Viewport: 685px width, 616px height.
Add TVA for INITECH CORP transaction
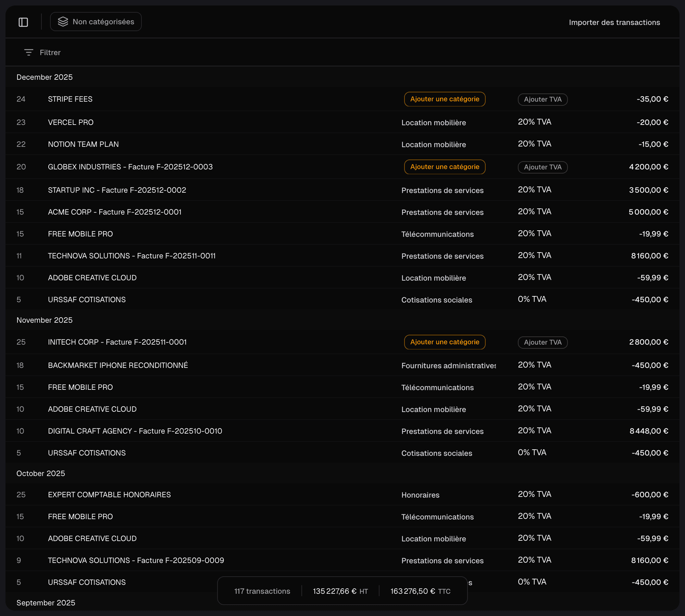[543, 342]
